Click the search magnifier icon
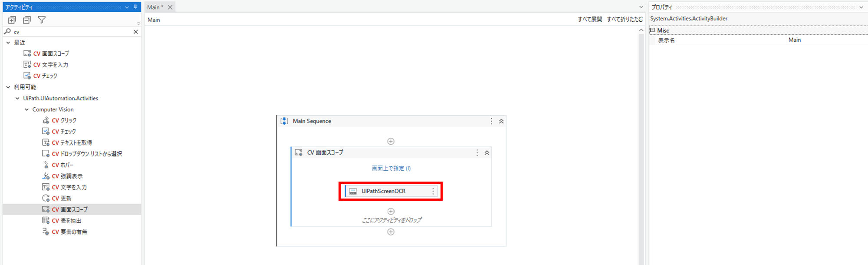The width and height of the screenshot is (868, 265). pos(7,31)
